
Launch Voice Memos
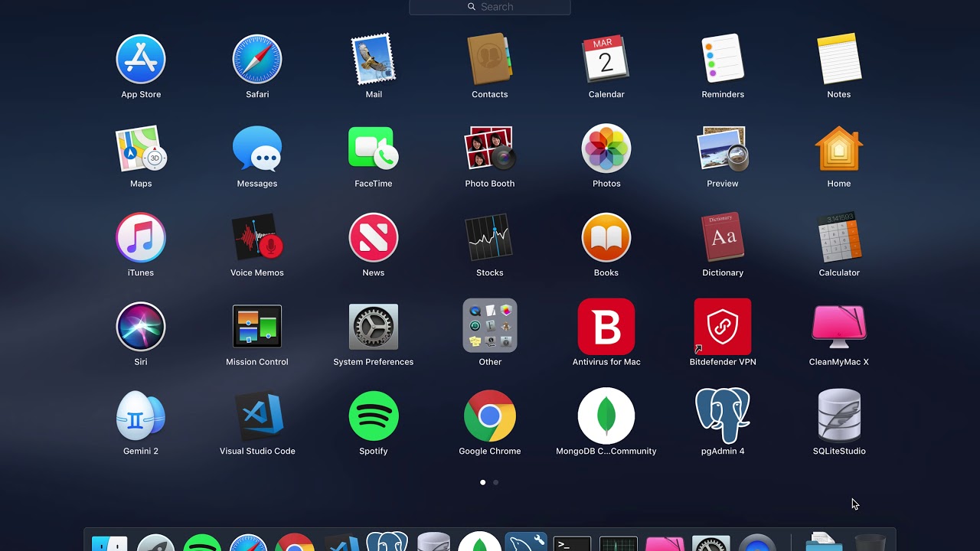pyautogui.click(x=257, y=237)
